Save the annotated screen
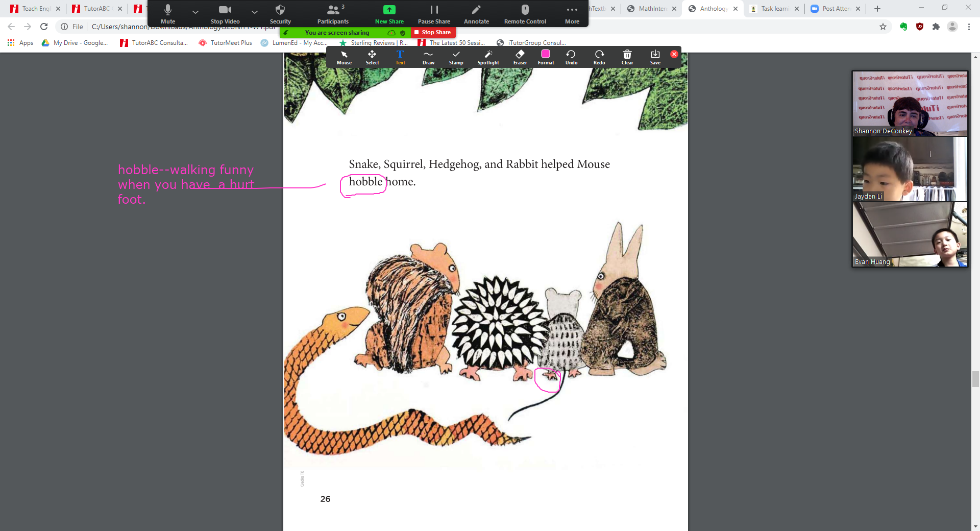 pos(655,57)
